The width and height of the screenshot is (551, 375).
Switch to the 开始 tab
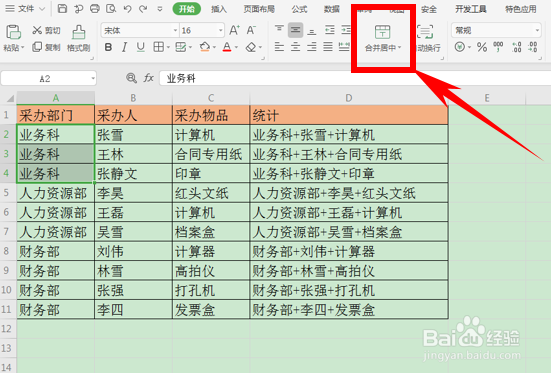pyautogui.click(x=187, y=9)
